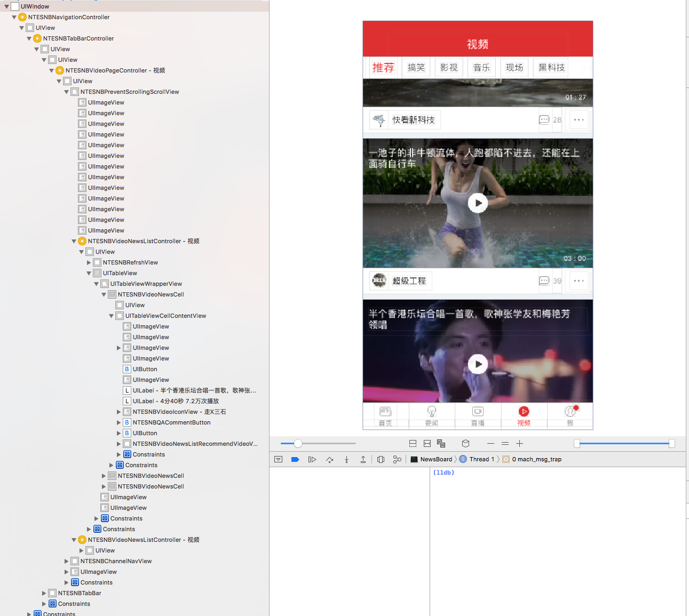
Task: Click play button on 香港乐坛 video
Action: [x=478, y=364]
